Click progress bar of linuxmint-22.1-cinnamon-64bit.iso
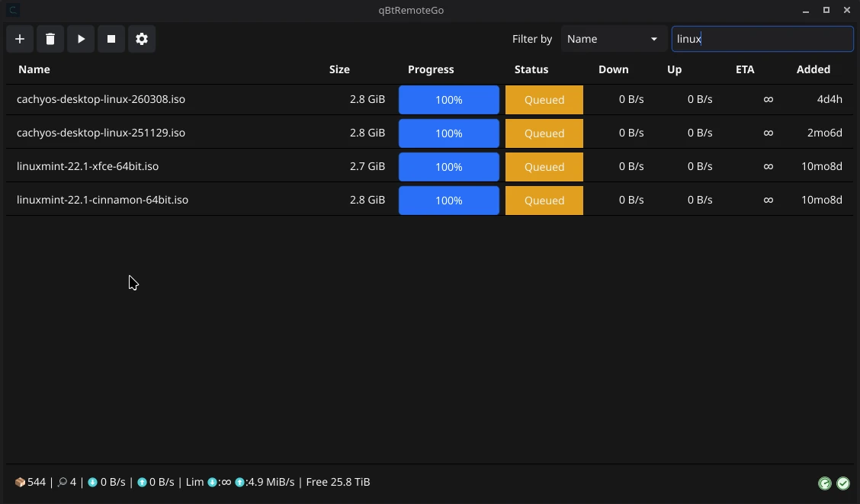The image size is (860, 504). click(x=448, y=201)
